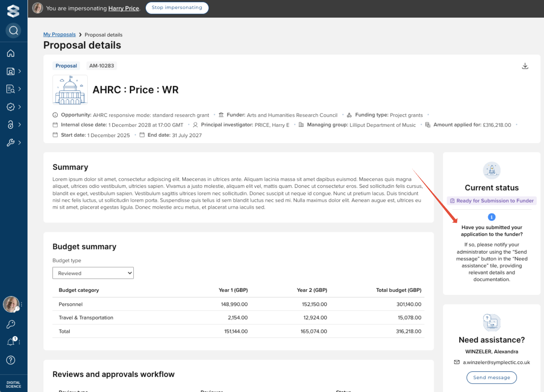Click the Proposal tag label
This screenshot has height=392, width=544.
(66, 66)
